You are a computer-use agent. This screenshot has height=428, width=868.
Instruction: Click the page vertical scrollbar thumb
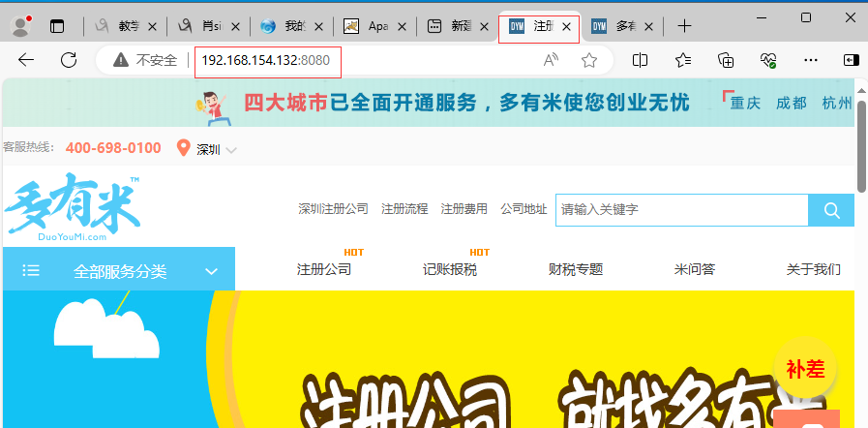tap(862, 147)
